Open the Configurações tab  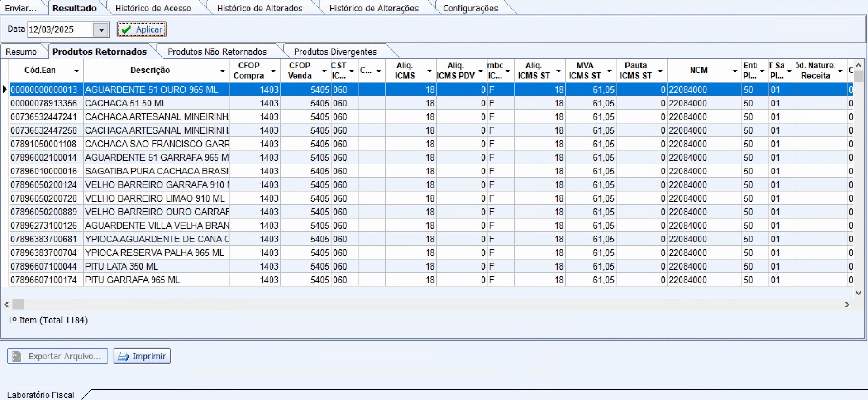point(470,8)
